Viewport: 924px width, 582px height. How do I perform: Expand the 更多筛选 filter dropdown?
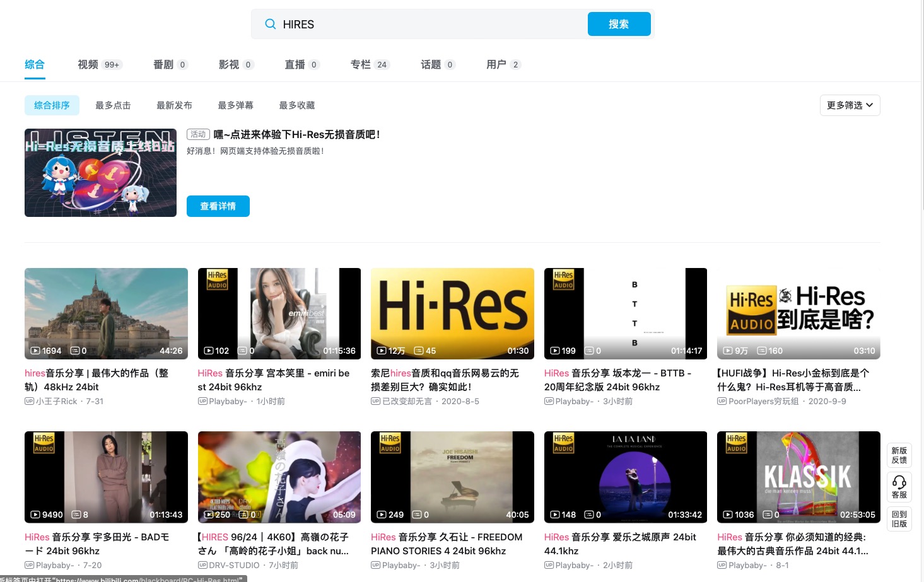click(850, 105)
